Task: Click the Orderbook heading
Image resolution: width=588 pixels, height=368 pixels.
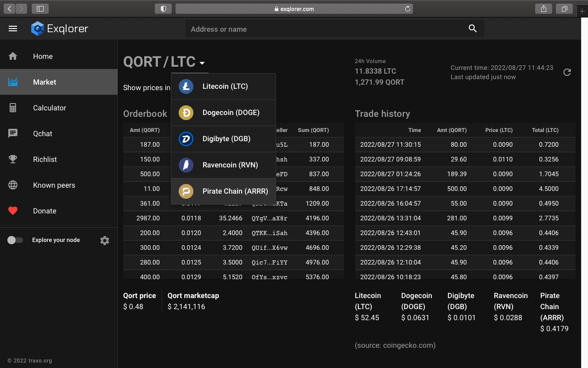Action: 145,114
